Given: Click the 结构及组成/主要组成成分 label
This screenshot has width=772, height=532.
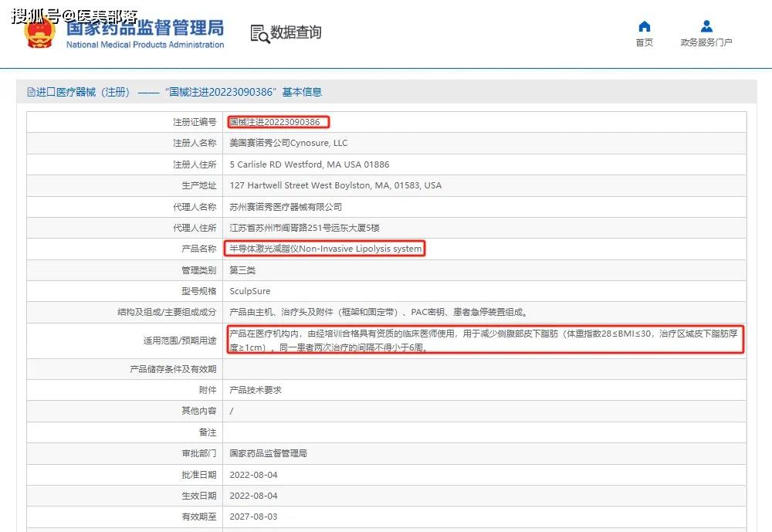Looking at the screenshot, I should (167, 312).
